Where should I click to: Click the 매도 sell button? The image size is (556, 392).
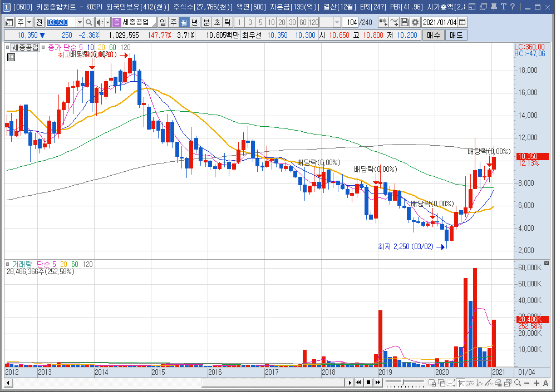(x=456, y=36)
